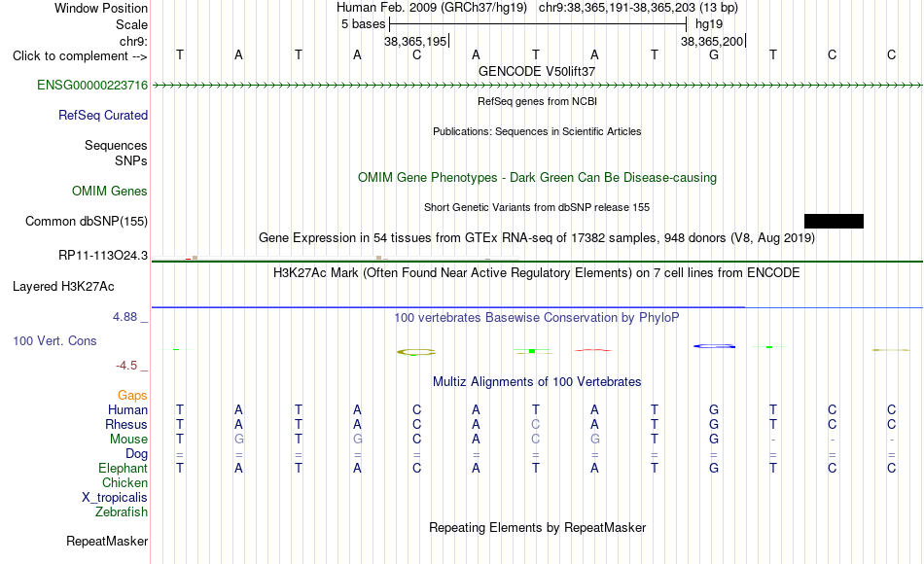Click the Chicken species row label
This screenshot has height=564, width=924.
tap(124, 483)
